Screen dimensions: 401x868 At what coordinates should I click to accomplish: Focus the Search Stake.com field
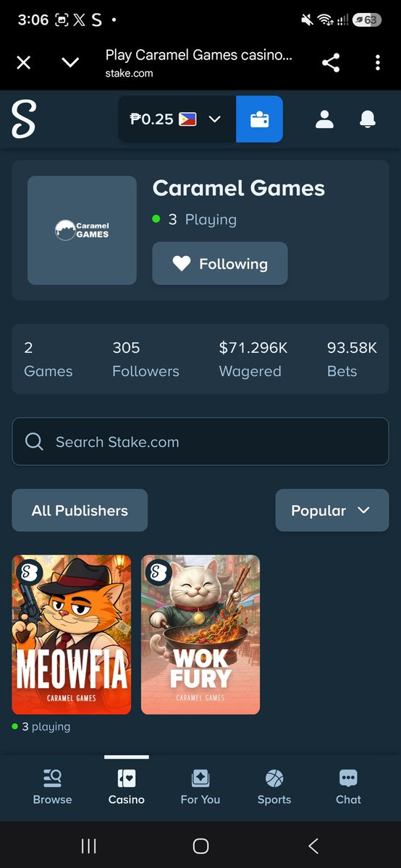pyautogui.click(x=200, y=442)
